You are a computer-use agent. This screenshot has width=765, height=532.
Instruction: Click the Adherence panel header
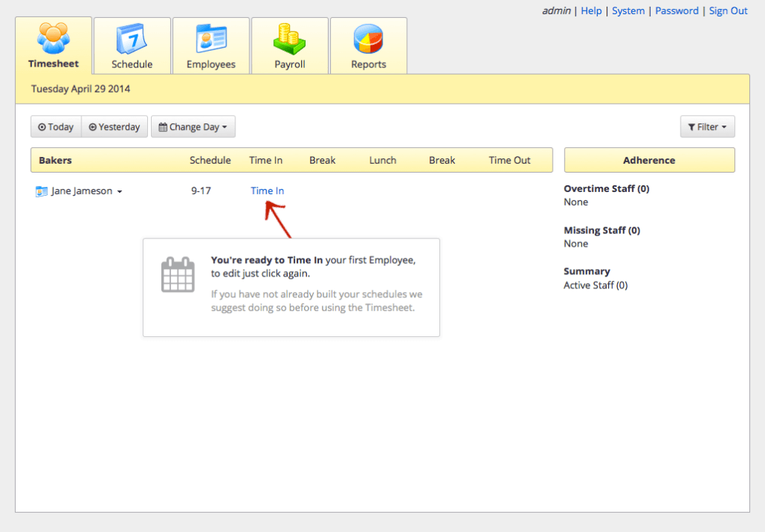648,160
